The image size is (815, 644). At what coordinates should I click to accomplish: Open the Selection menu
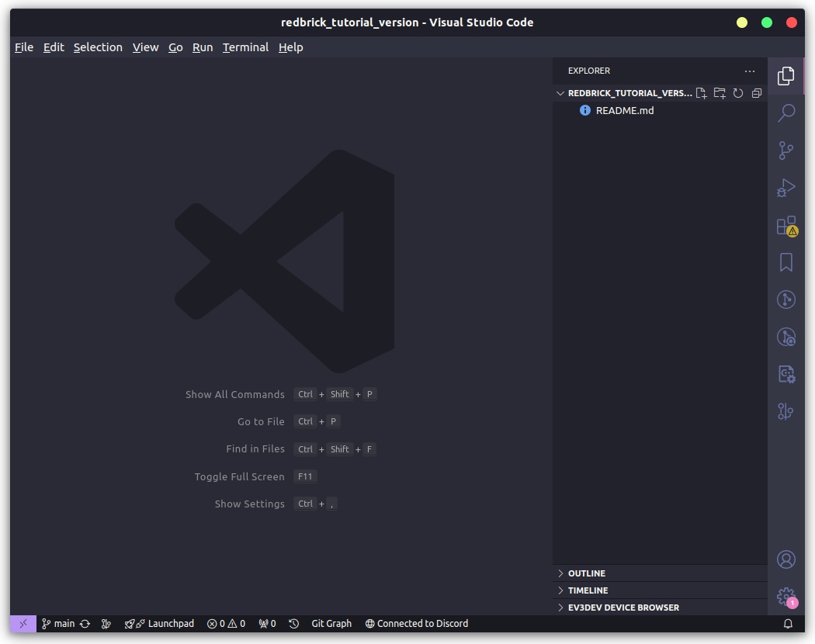(x=98, y=47)
